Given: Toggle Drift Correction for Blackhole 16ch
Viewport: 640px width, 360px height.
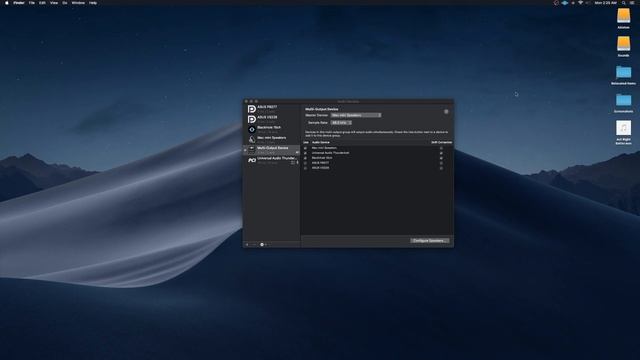Looking at the screenshot, I should (x=441, y=158).
